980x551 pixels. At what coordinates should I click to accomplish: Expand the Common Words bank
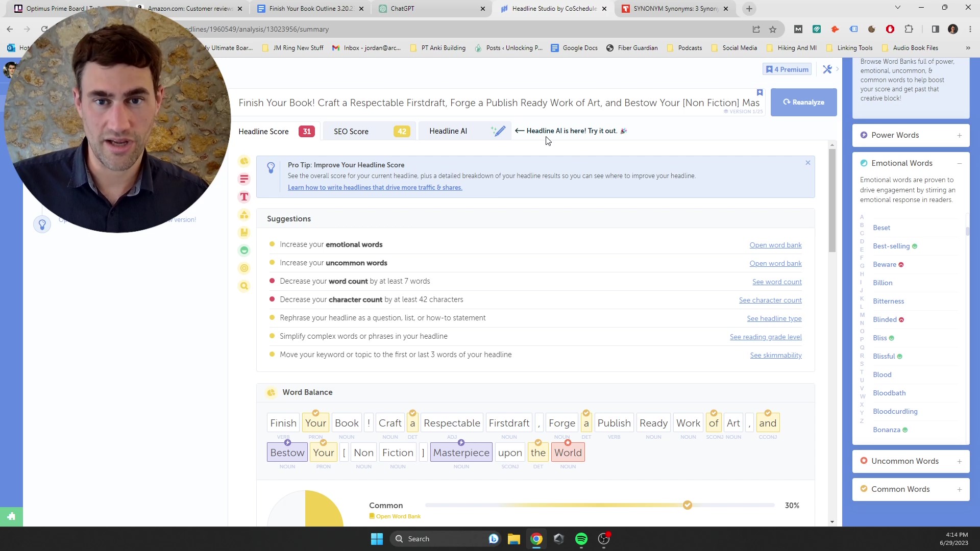911,489
